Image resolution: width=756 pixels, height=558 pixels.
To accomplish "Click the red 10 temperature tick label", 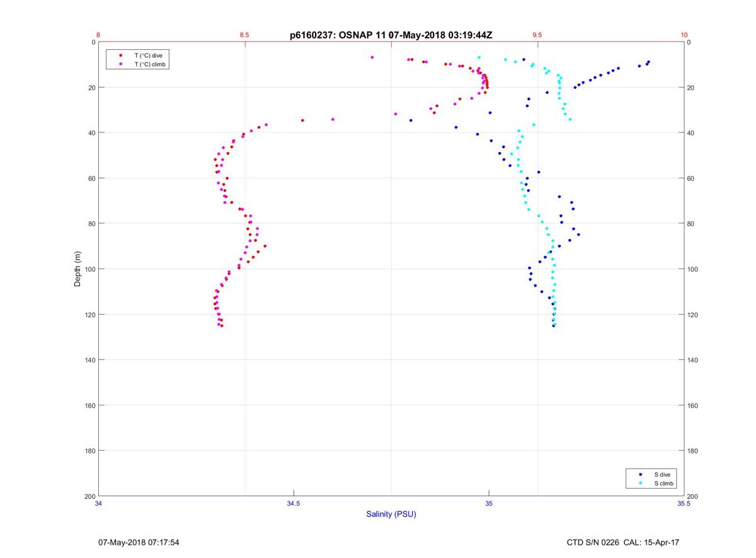I will tap(684, 35).
